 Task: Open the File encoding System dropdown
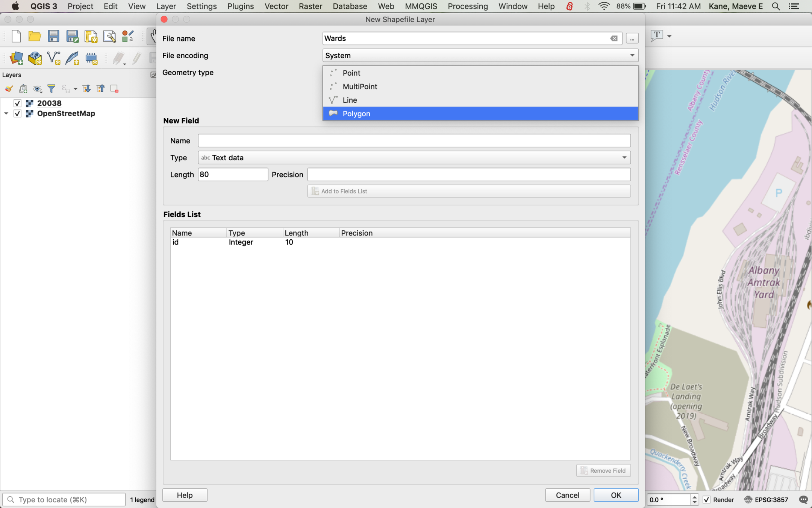pos(480,55)
